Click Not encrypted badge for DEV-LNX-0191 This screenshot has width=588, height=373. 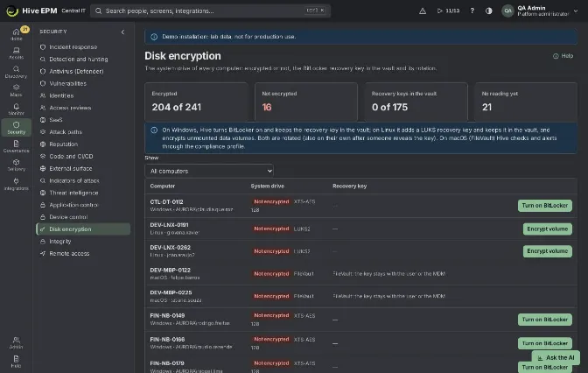click(271, 229)
